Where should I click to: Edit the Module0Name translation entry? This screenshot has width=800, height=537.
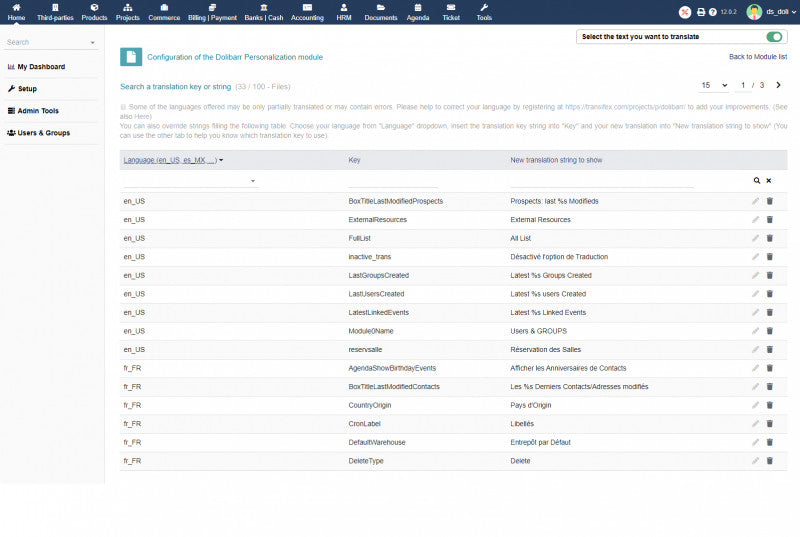tap(756, 331)
